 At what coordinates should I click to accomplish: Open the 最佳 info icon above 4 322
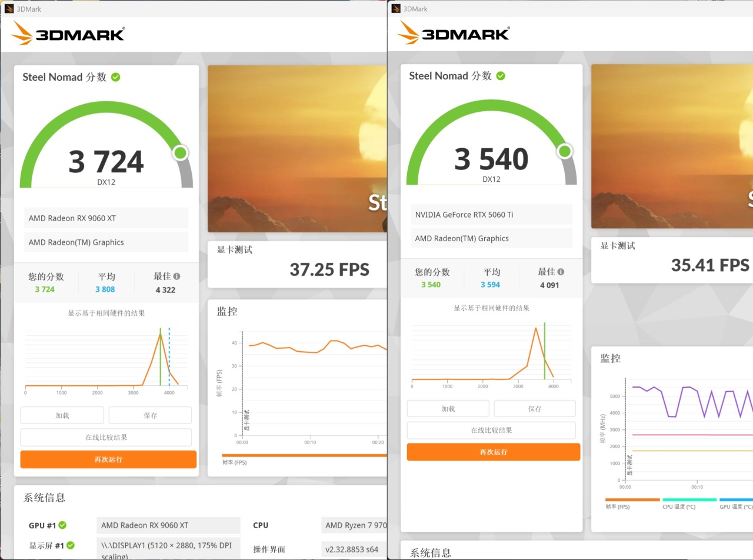coord(177,276)
